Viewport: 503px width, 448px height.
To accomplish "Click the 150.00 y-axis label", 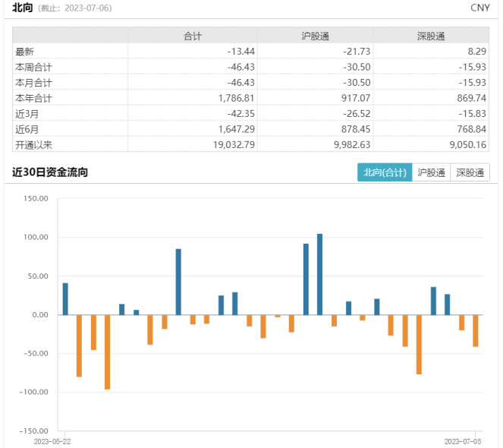I will [36, 198].
